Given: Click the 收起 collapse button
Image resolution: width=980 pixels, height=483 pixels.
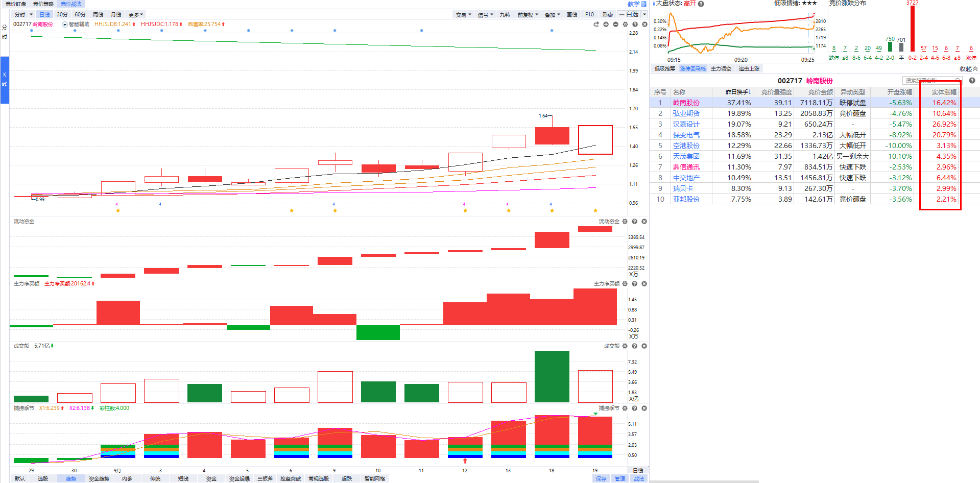Looking at the screenshot, I should coord(968,68).
